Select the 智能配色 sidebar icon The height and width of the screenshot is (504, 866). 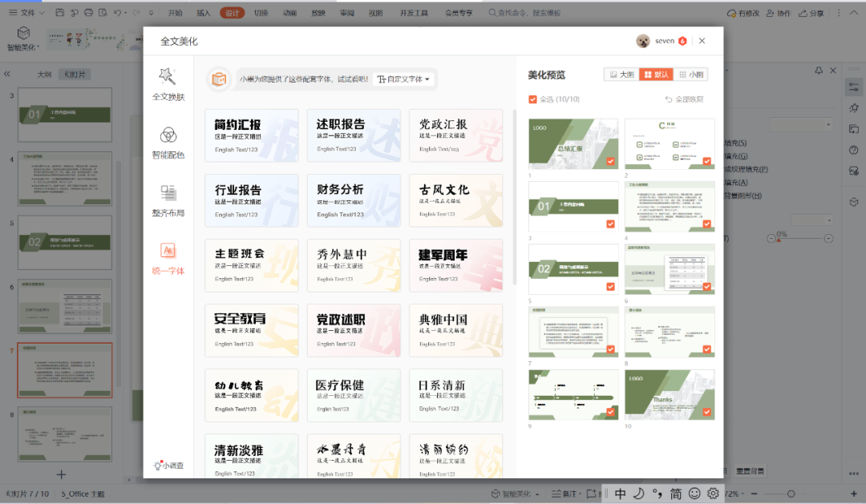(x=168, y=142)
